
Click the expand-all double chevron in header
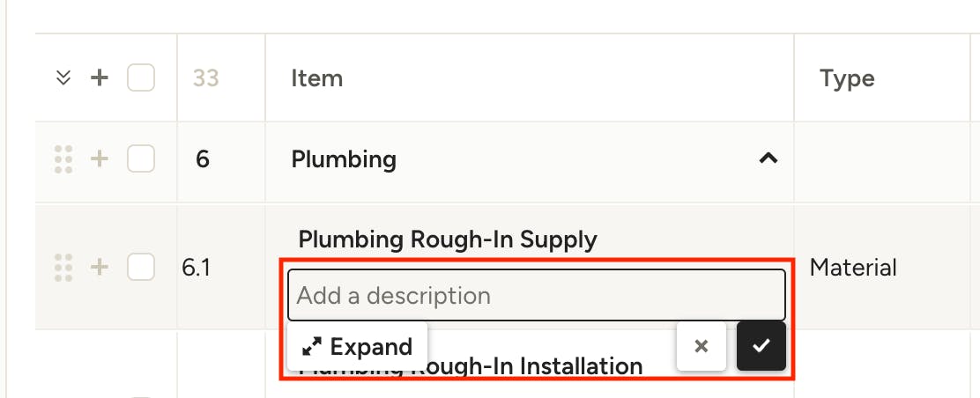click(63, 78)
